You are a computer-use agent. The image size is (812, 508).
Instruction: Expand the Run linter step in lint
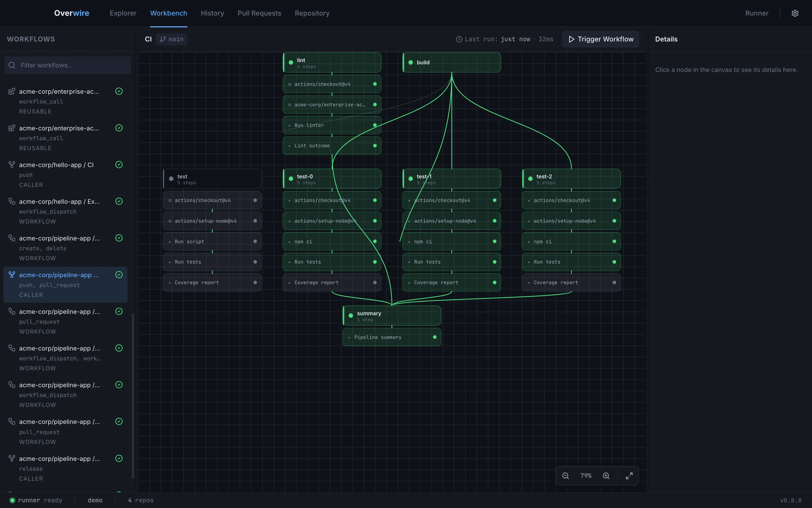[x=290, y=125]
